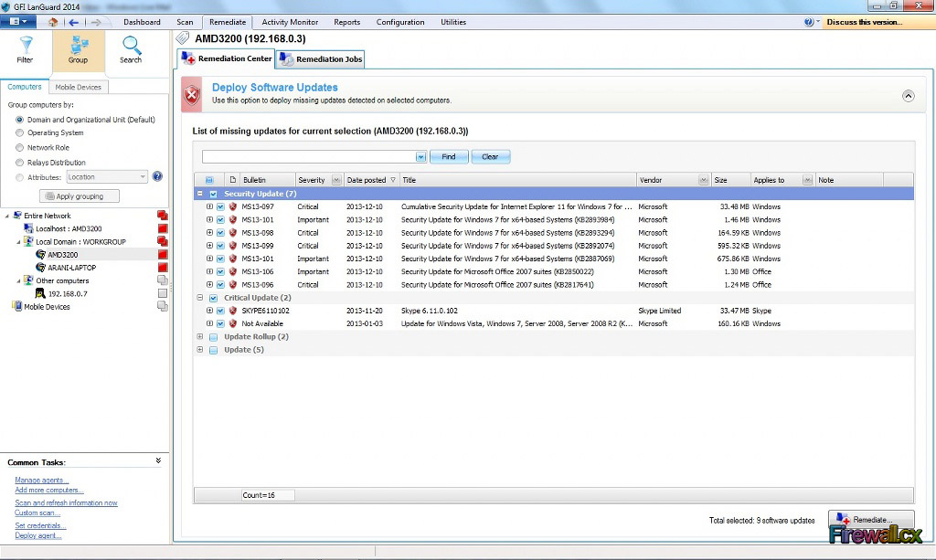Viewport: 936px width, 560px height.
Task: Uncheck the MS13-106 update checkbox
Action: click(220, 272)
